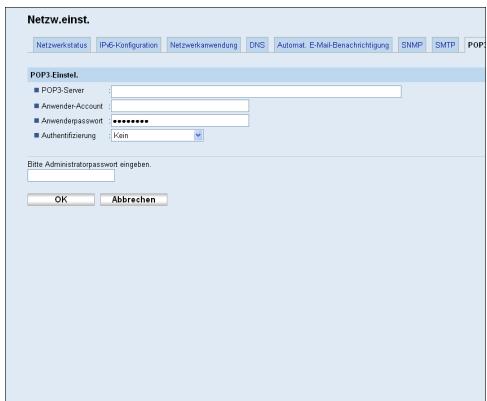Click the Anwenderpasswort label
Screen dimensions: 487x401
[x=72, y=121]
